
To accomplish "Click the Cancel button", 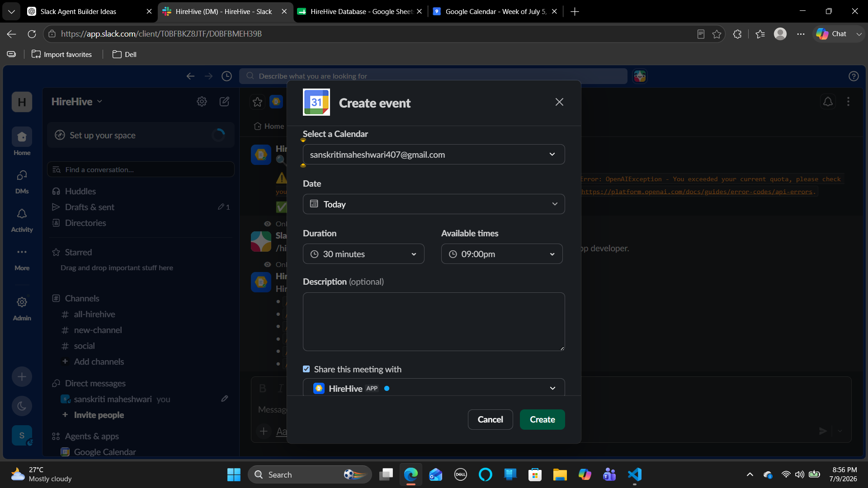I will (x=490, y=419).
